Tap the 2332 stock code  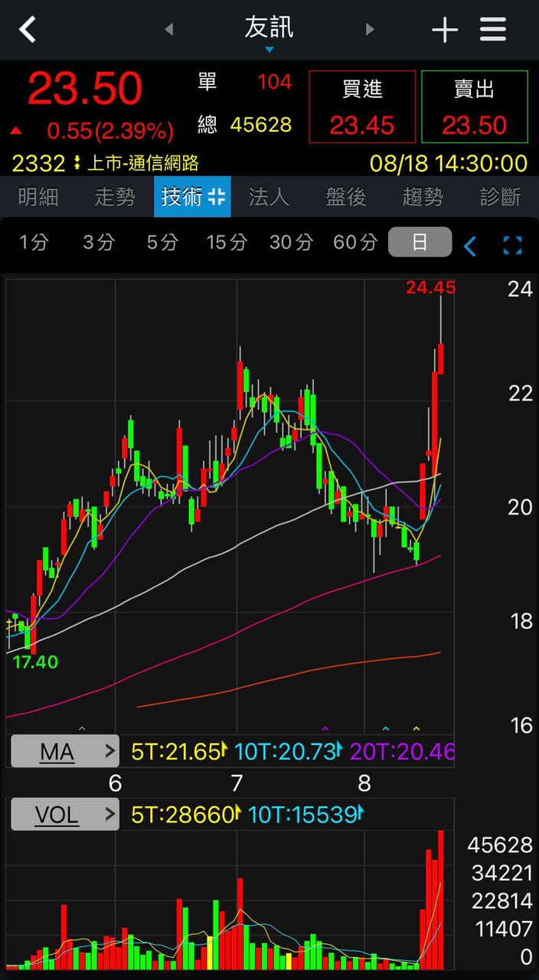point(38,162)
